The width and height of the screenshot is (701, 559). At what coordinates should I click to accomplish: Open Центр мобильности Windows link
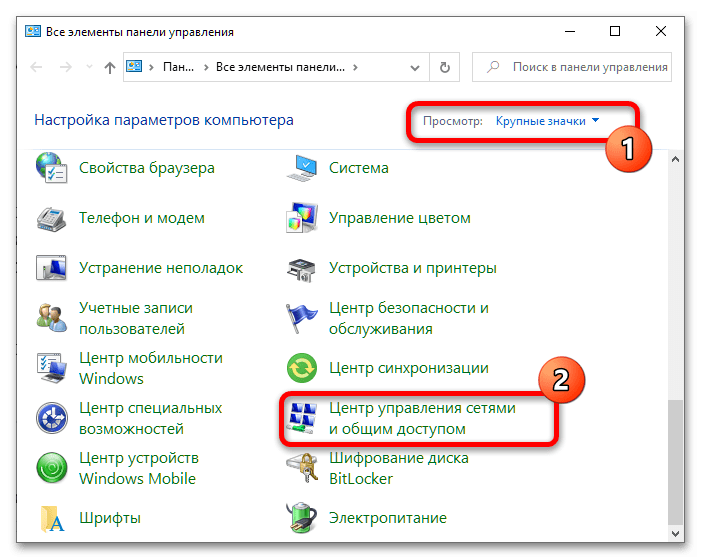151,368
